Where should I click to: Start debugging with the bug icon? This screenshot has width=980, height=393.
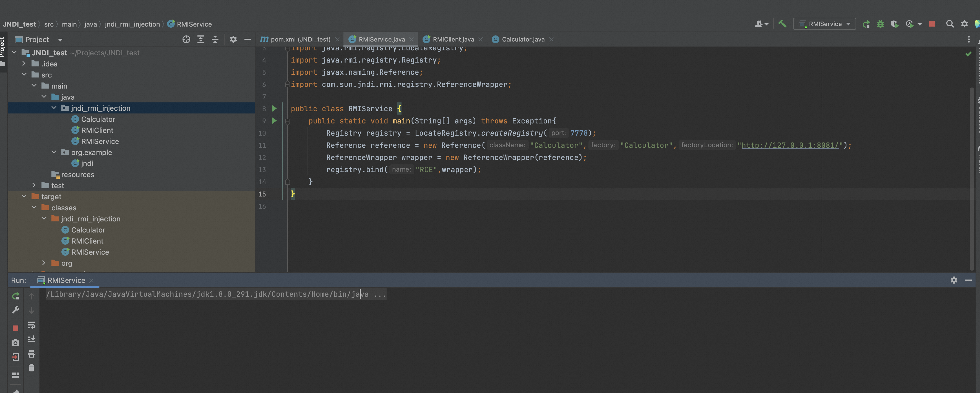(x=880, y=24)
